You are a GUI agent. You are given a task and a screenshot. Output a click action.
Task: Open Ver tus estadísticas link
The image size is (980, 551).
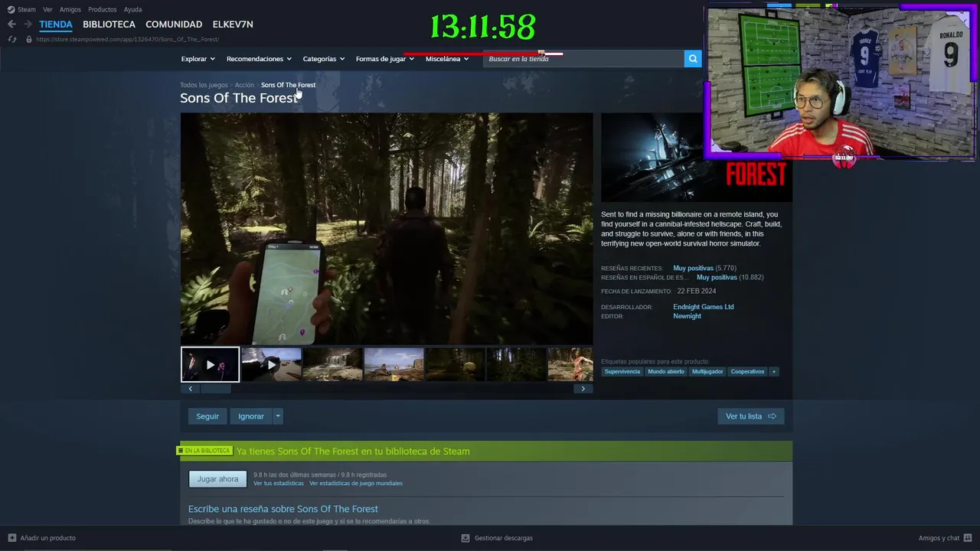[x=279, y=484]
